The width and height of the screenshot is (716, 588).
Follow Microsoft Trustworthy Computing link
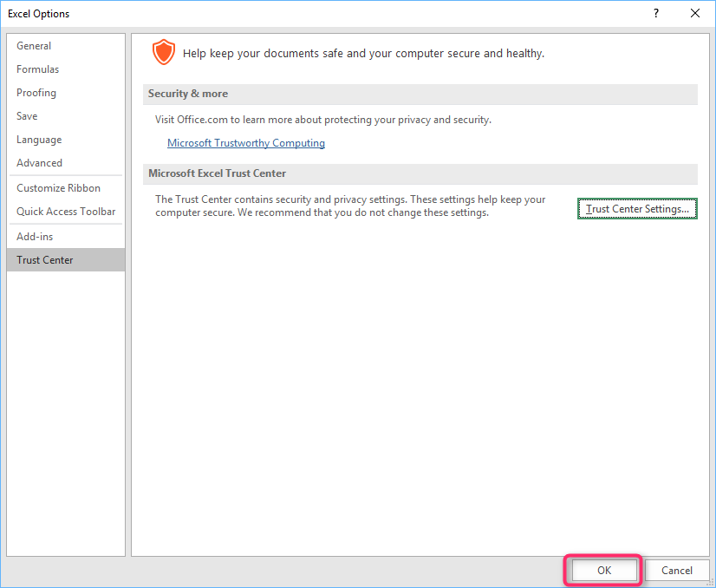246,143
